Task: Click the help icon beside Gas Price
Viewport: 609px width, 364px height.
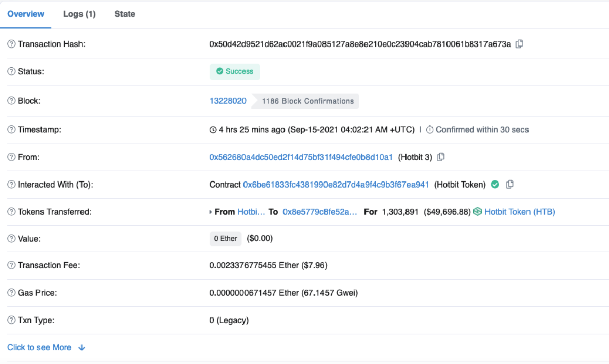Action: (11, 293)
